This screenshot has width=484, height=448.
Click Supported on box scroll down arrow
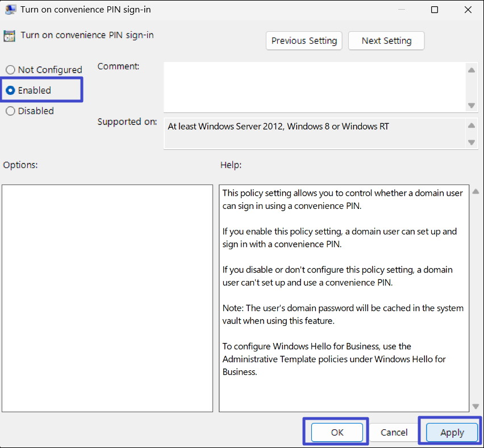click(471, 142)
